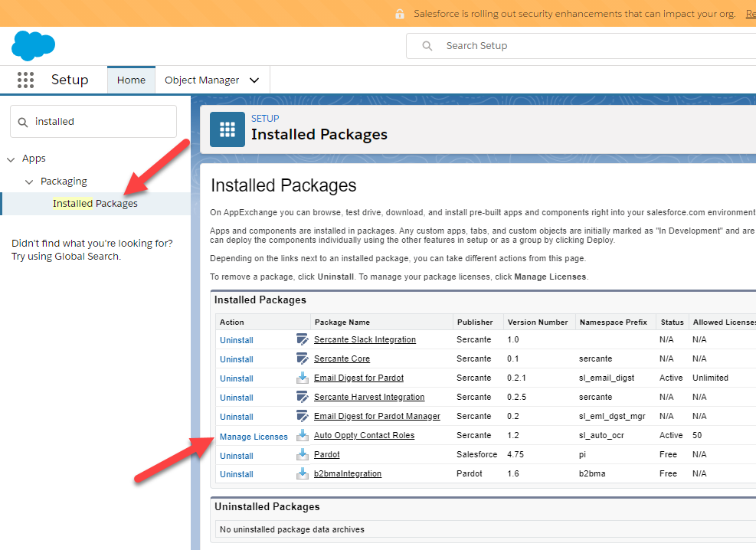756x550 pixels.
Task: Open the Auto Oppty Contact Roles package name
Action: (364, 435)
